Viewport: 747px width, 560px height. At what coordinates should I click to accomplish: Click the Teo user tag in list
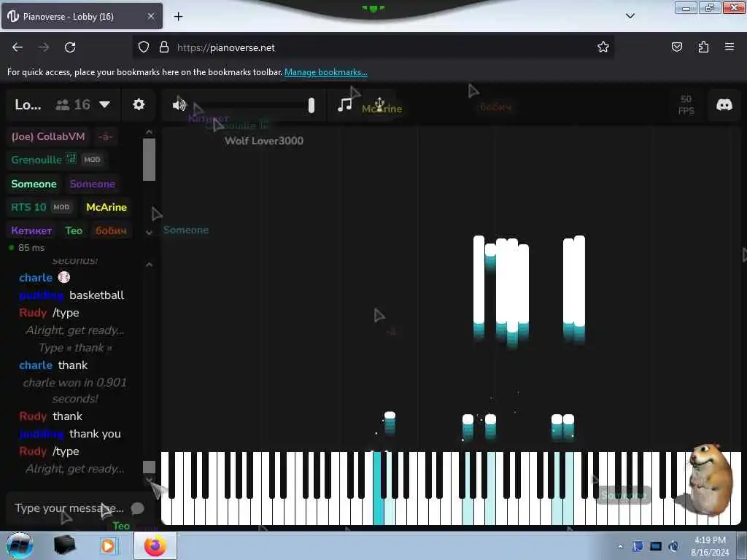coord(74,230)
